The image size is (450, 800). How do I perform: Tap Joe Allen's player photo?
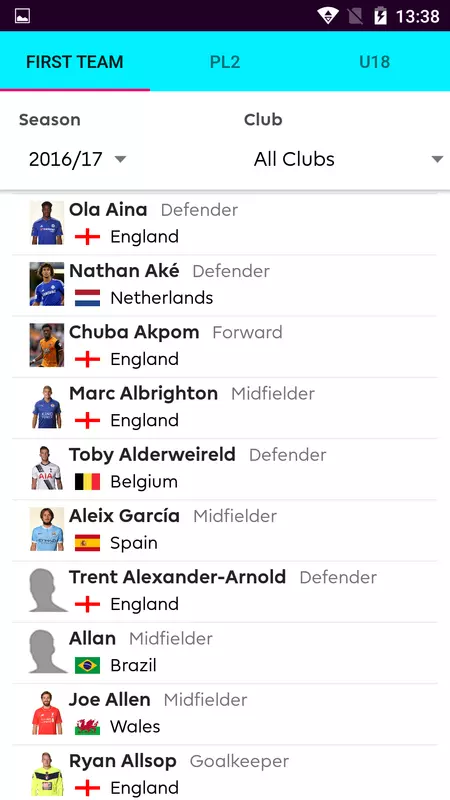[x=47, y=713]
